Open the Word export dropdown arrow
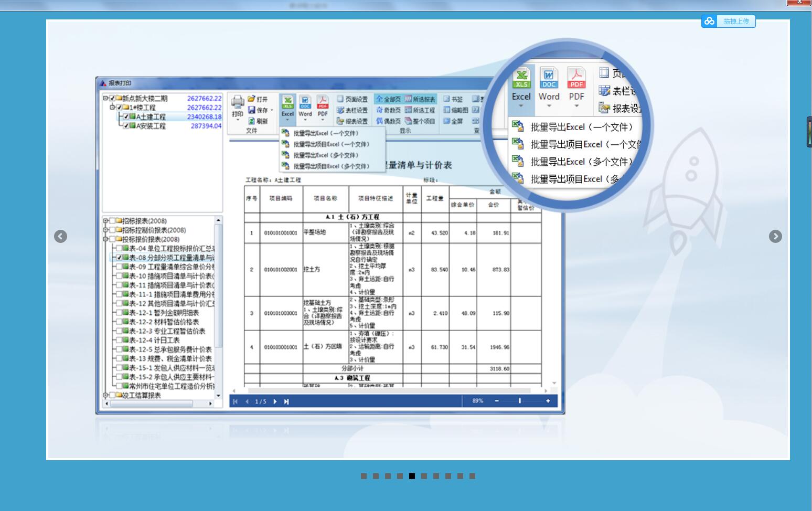This screenshot has width=812, height=511. click(306, 120)
